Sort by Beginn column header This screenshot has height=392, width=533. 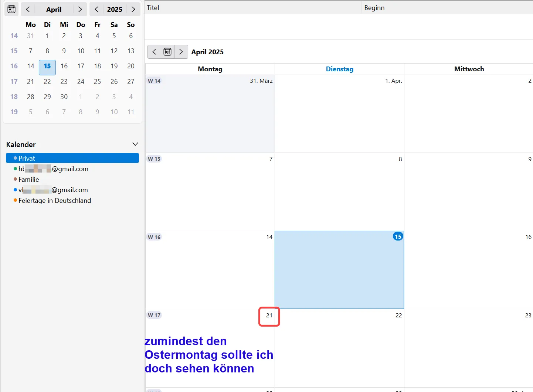447,7
